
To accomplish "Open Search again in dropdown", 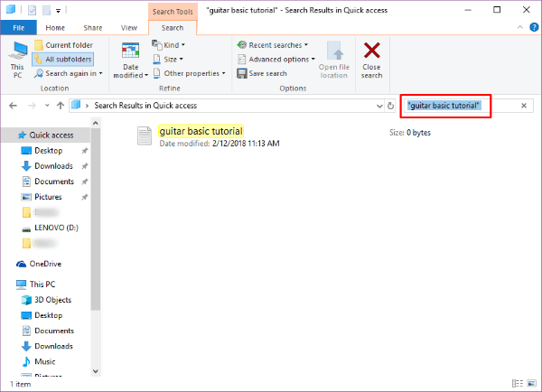I will click(x=69, y=73).
